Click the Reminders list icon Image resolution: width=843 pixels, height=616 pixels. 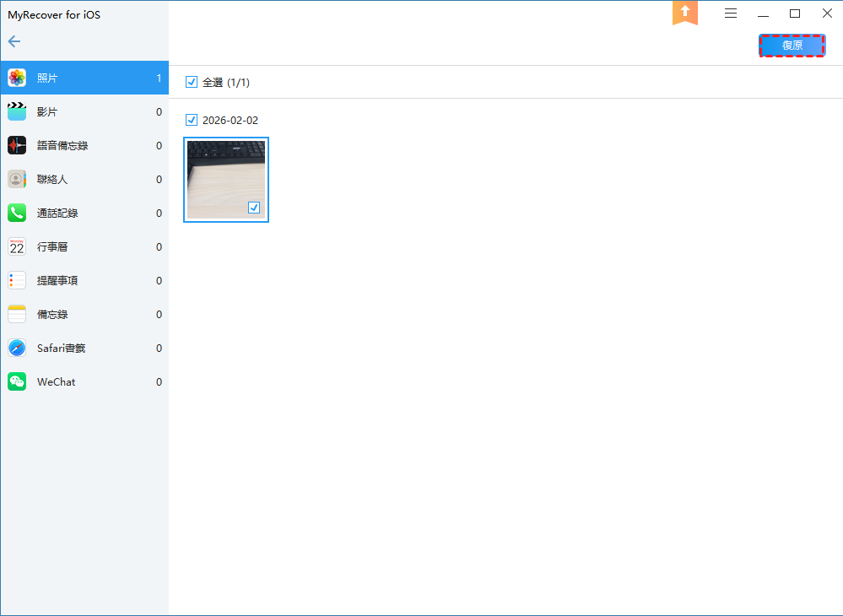coord(17,281)
